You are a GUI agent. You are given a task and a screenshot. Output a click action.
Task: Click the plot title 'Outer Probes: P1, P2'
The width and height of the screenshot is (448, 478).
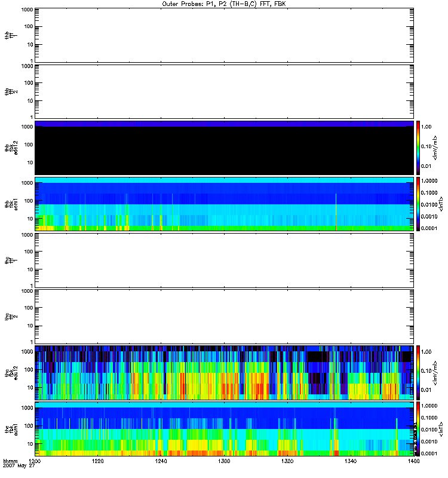[223, 3]
